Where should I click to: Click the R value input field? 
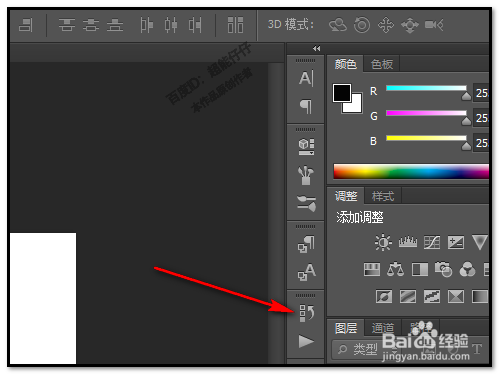(481, 93)
